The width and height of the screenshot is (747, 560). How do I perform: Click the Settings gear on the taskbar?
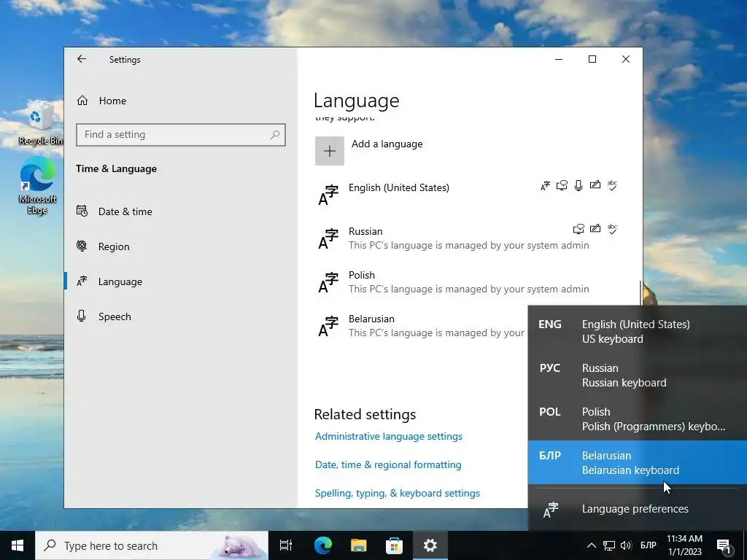430,545
